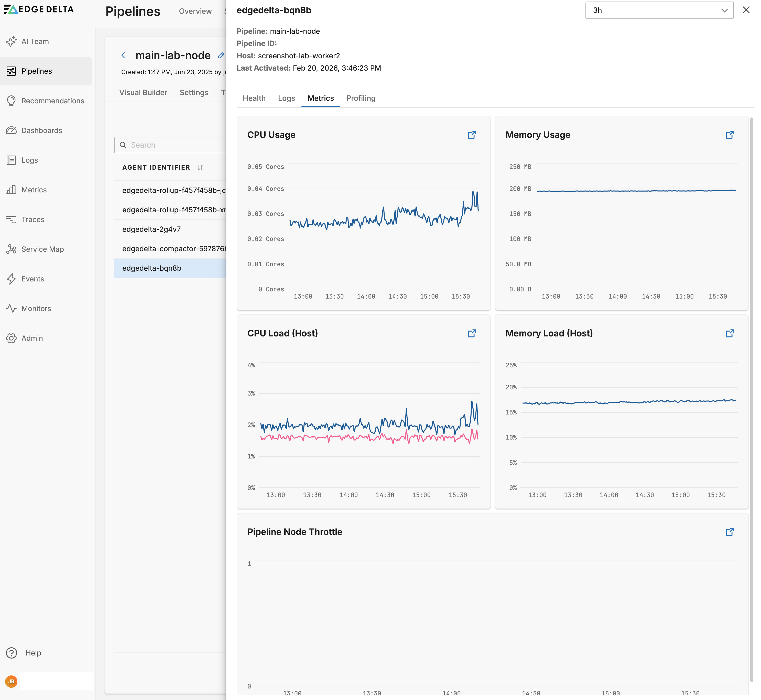Go back using the chevron beside main-lab-node
The width and height of the screenshot is (761, 700).
click(x=123, y=55)
